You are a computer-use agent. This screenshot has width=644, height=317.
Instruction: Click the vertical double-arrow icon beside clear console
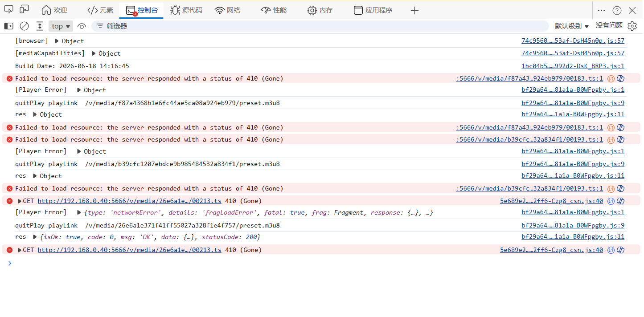[40, 26]
